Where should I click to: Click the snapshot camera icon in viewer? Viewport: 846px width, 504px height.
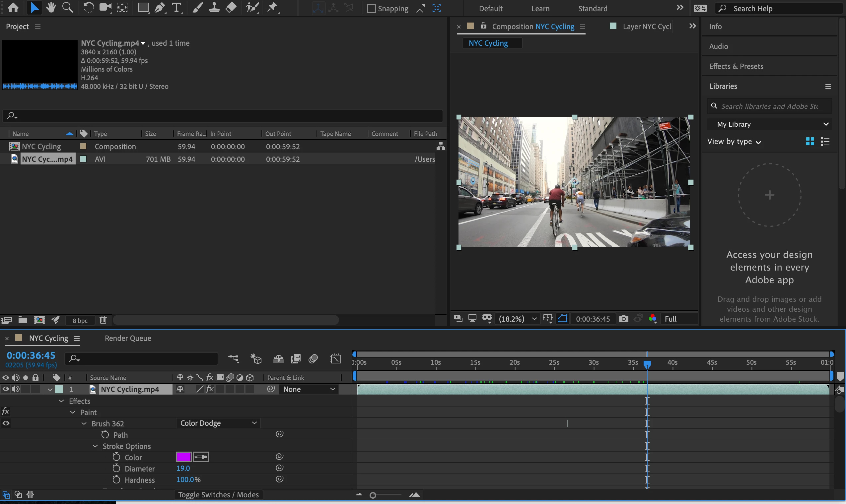[623, 319]
